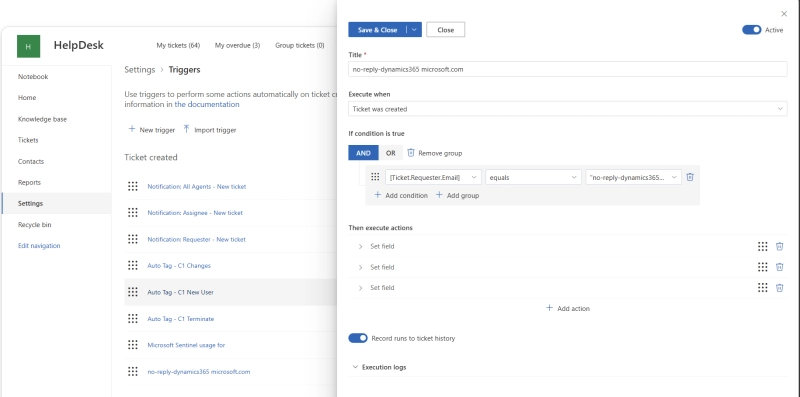The image size is (800, 397).
Task: Click drag handle for Notification: All Agents trigger
Action: click(x=133, y=186)
